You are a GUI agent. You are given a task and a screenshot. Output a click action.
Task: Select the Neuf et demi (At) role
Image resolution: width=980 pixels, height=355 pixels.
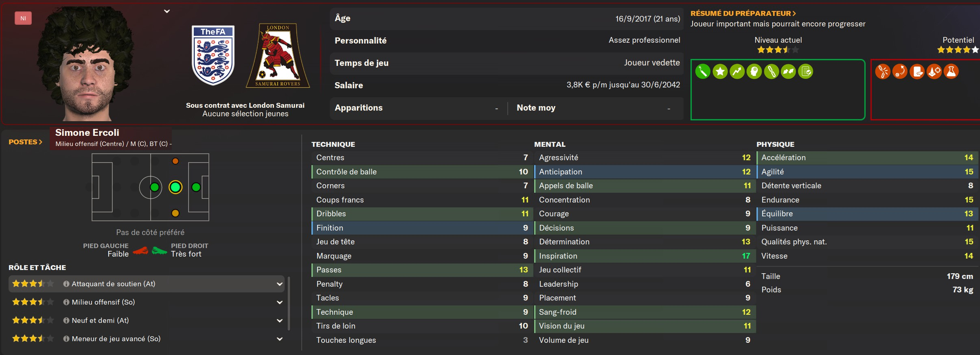[100, 320]
